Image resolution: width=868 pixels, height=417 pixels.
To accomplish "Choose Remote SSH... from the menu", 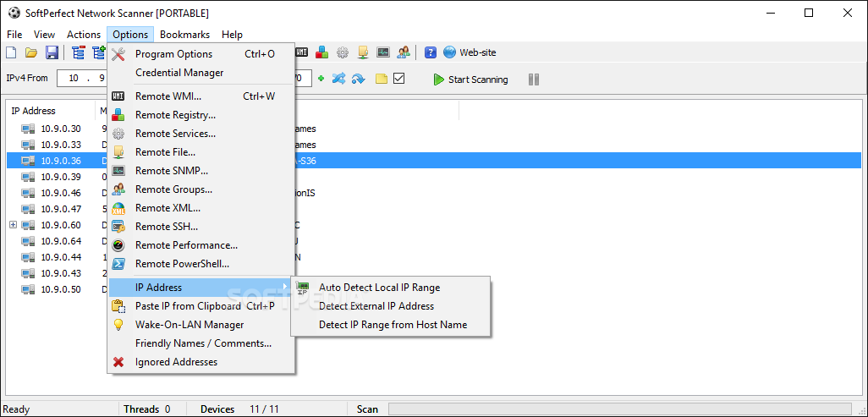I will (201, 227).
